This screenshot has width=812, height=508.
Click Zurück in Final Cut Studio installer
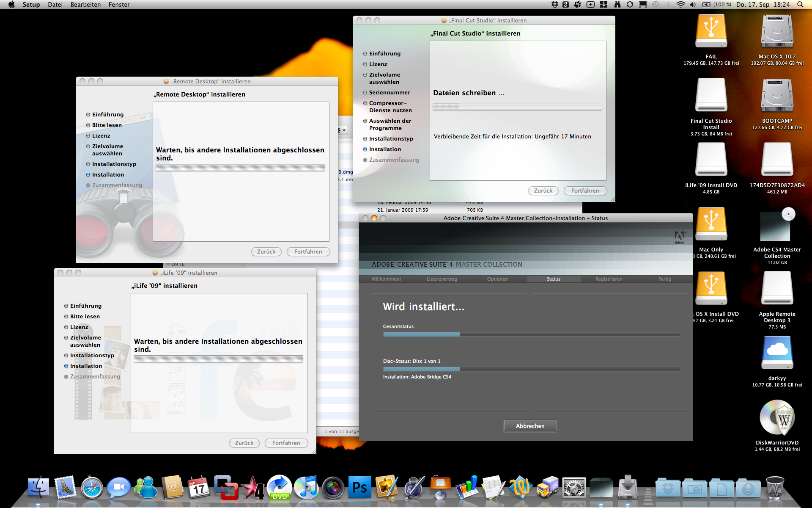click(x=543, y=190)
